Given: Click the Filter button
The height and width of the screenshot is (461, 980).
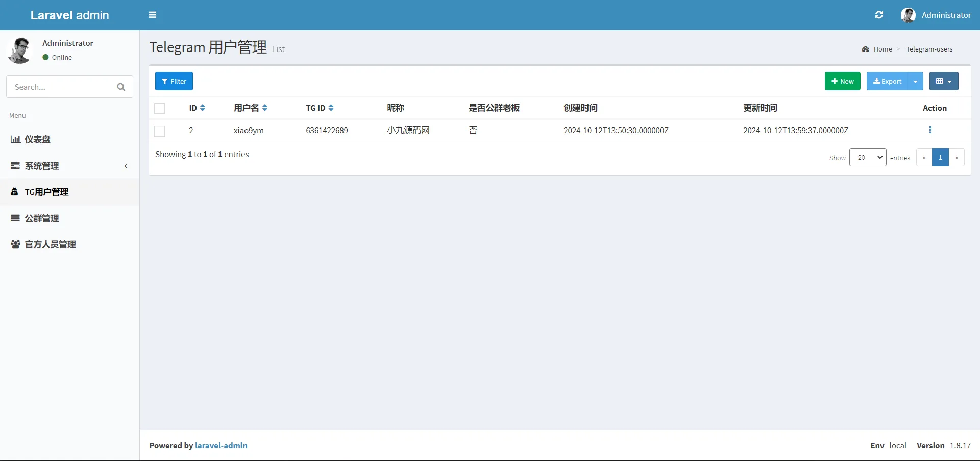Looking at the screenshot, I should point(174,81).
